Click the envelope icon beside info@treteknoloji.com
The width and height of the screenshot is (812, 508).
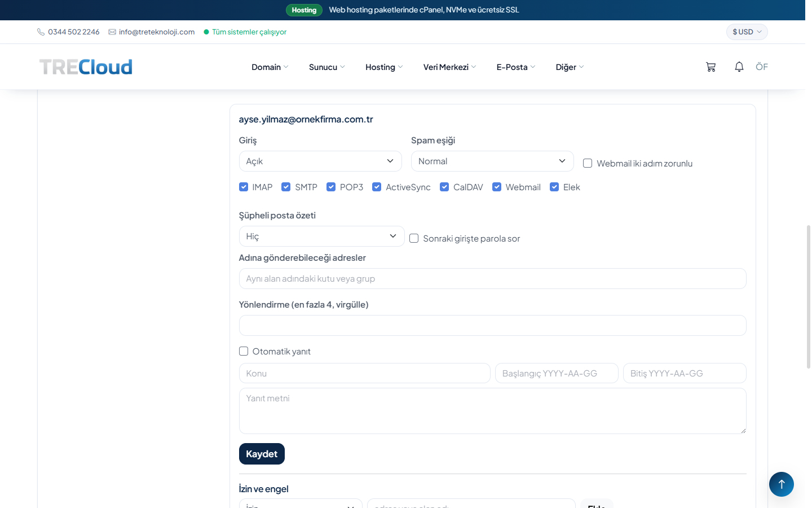coord(112,32)
